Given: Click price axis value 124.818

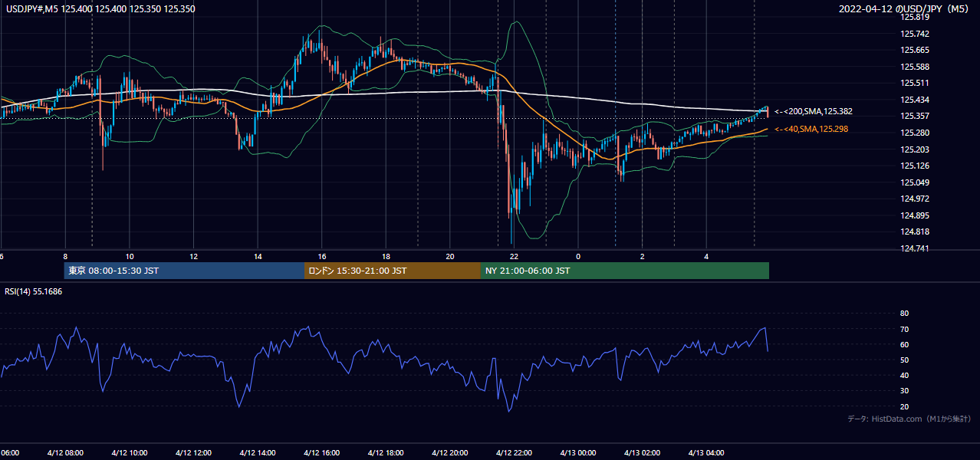Looking at the screenshot, I should [x=915, y=232].
